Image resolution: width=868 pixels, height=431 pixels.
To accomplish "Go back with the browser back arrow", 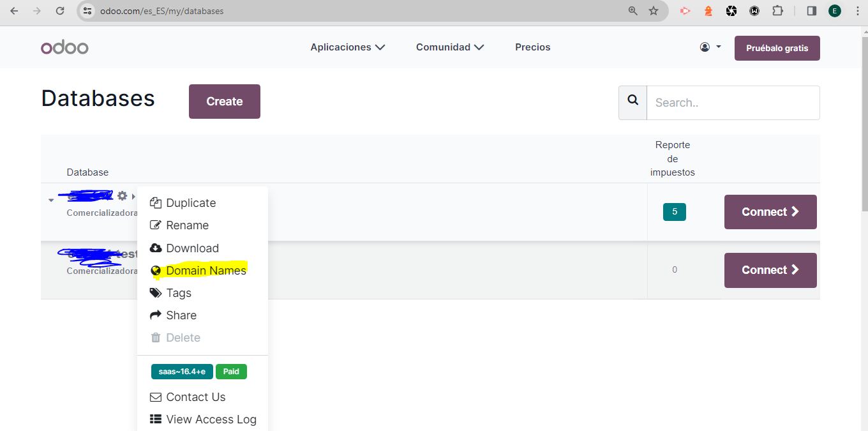I will pyautogui.click(x=14, y=11).
